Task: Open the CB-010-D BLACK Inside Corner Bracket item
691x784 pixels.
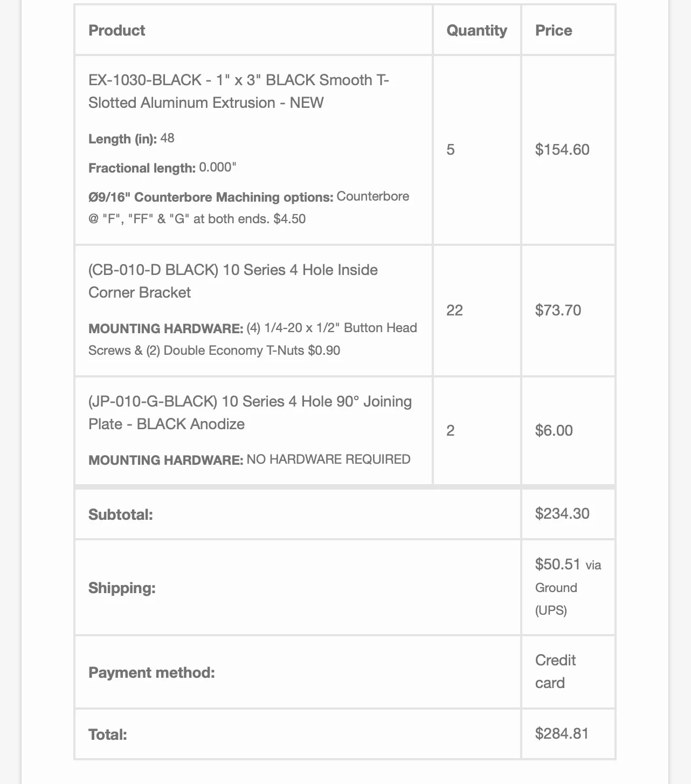Action: pyautogui.click(x=233, y=281)
